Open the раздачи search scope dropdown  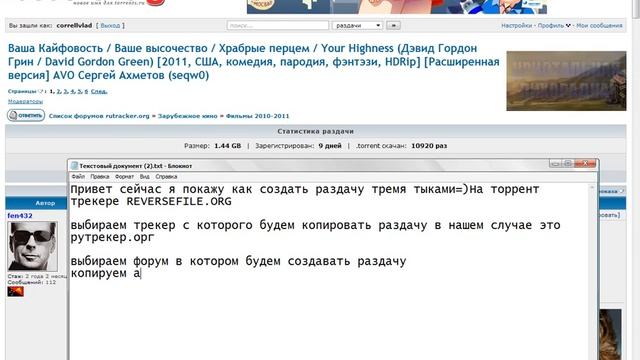click(x=357, y=25)
